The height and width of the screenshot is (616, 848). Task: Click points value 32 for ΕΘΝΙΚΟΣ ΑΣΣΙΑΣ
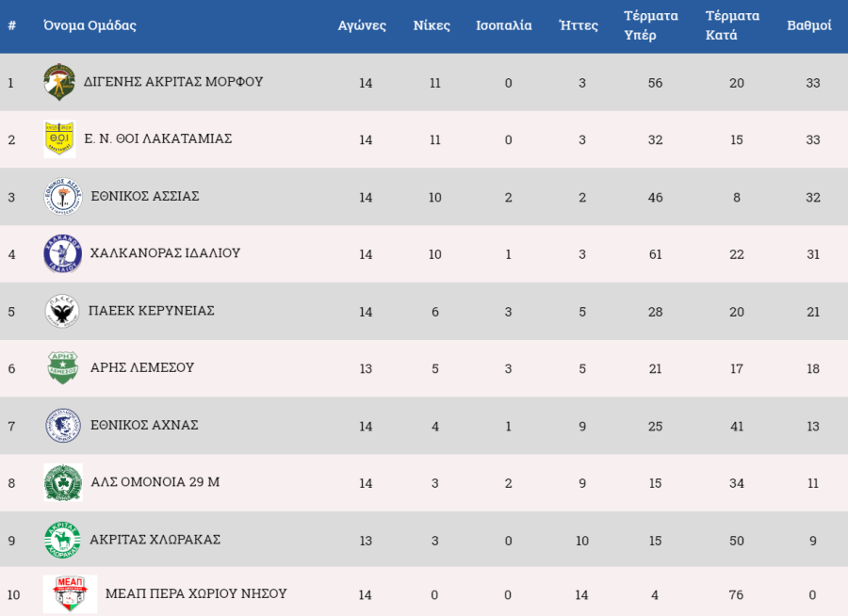point(813,198)
